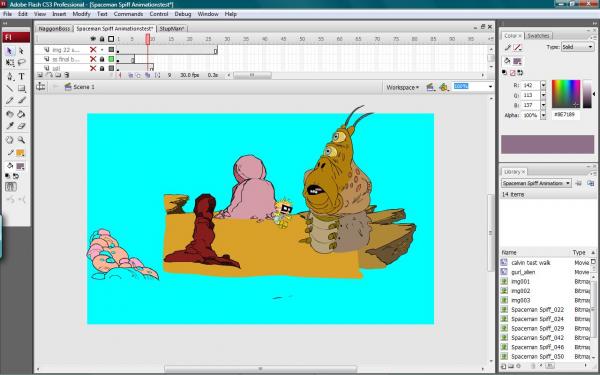Screen dimensions: 600x375
Task: Open the Commands menu
Action: point(128,14)
